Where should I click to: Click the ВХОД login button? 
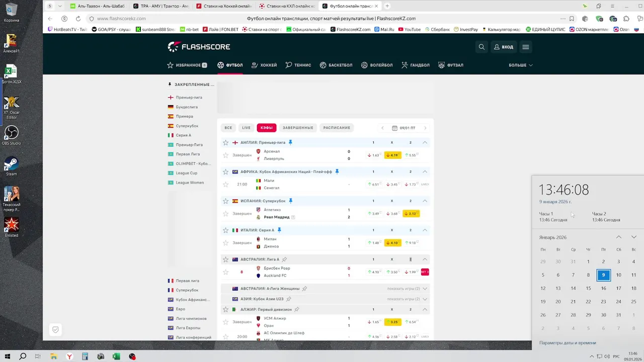click(x=504, y=47)
